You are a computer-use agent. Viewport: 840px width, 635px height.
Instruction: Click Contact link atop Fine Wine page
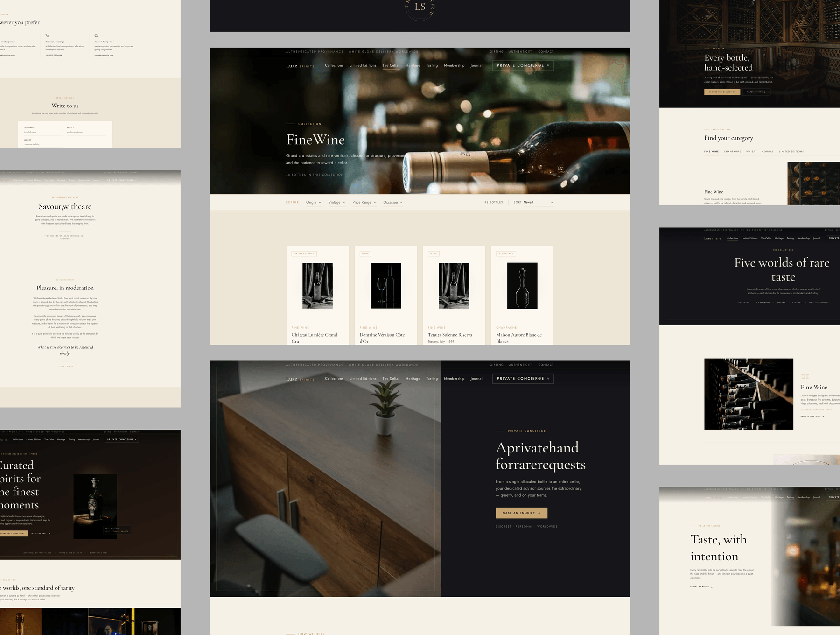[546, 52]
